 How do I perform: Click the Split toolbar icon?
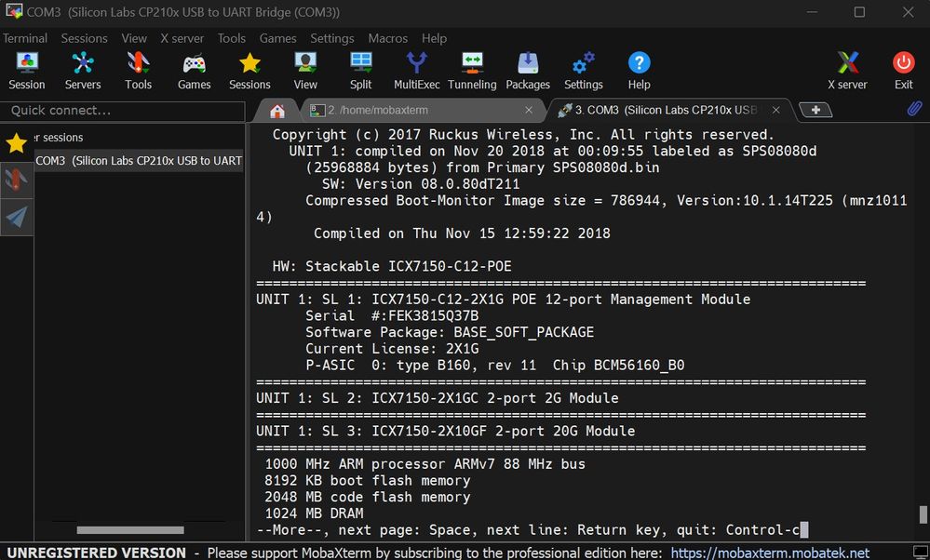pyautogui.click(x=360, y=71)
